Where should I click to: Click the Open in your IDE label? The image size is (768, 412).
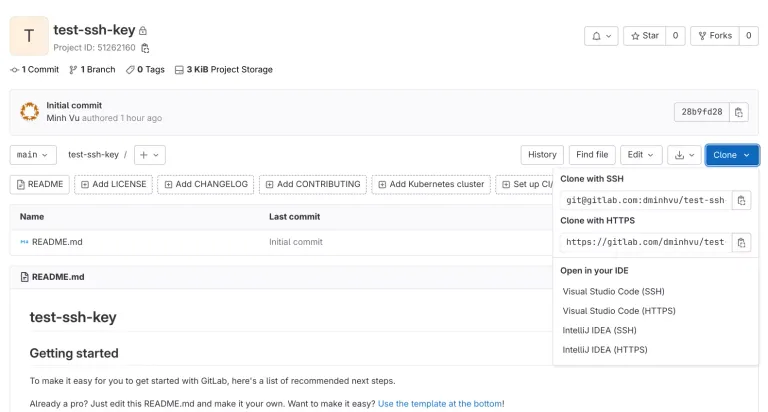click(x=594, y=270)
